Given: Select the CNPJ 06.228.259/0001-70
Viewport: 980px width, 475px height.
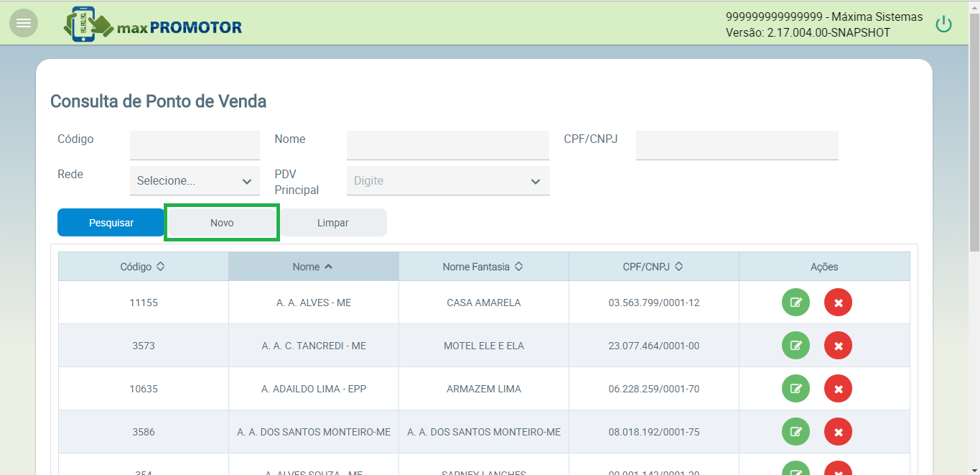Looking at the screenshot, I should coord(654,389).
